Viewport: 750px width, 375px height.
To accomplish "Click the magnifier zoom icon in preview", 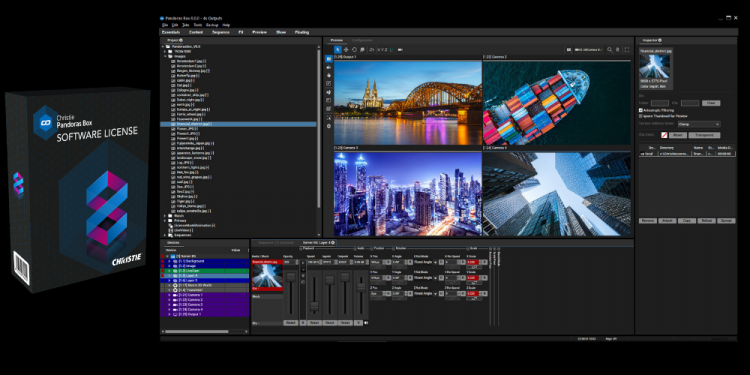I will [609, 50].
